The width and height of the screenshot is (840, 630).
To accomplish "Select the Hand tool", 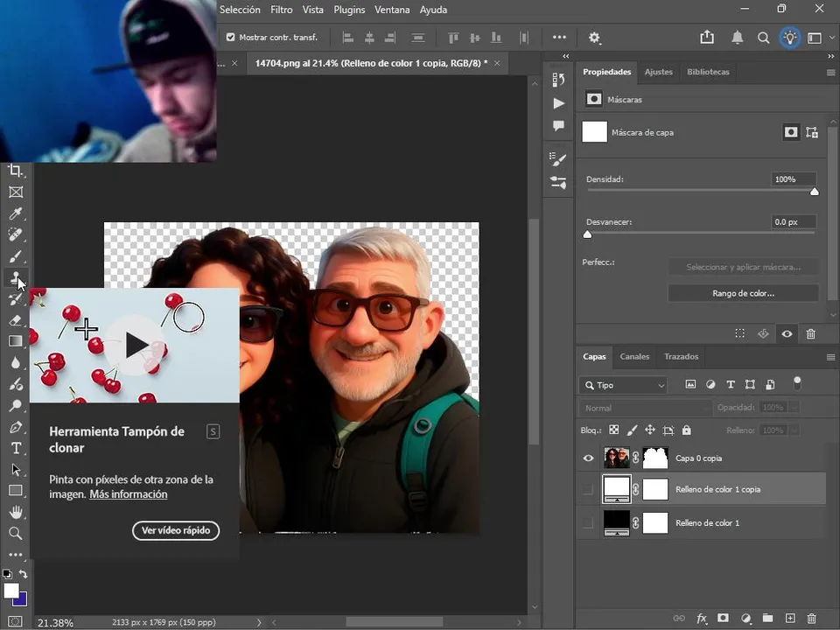I will (x=16, y=512).
